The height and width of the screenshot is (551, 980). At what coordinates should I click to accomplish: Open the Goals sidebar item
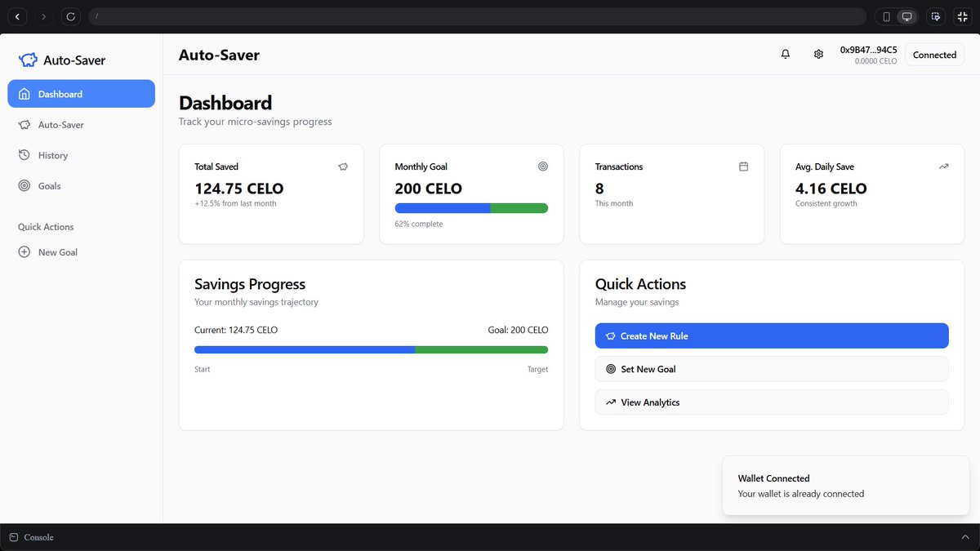(x=81, y=186)
